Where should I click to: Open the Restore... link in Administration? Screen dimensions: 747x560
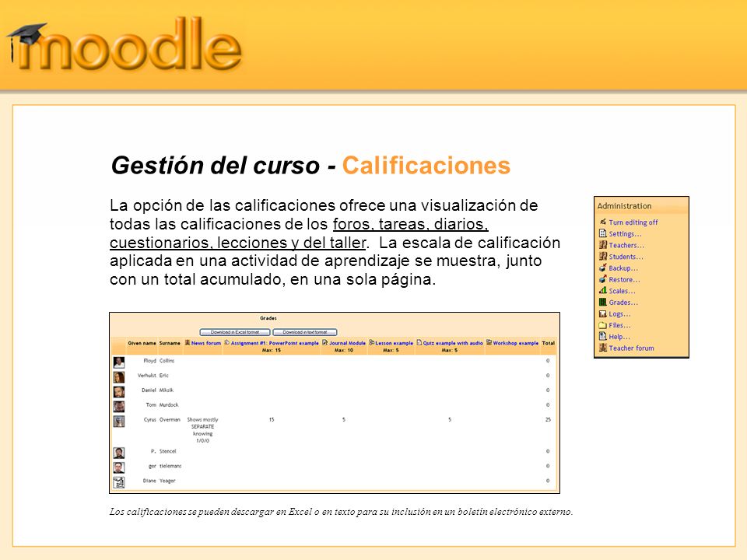pyautogui.click(x=625, y=279)
